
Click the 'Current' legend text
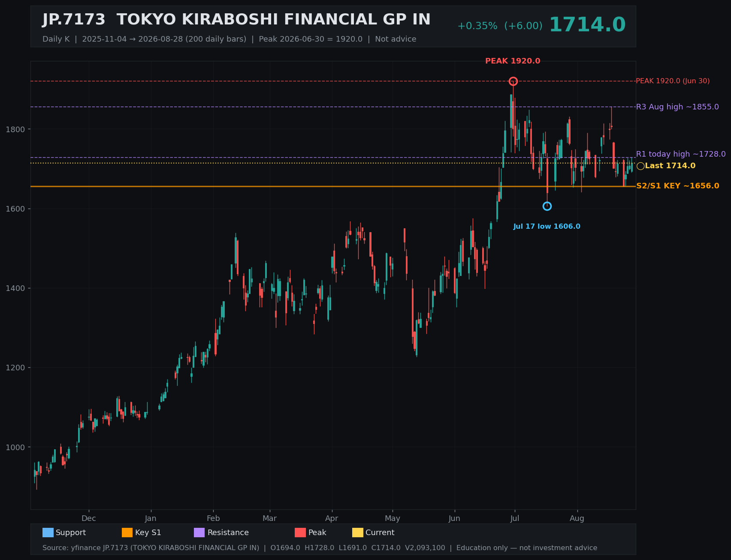380,533
